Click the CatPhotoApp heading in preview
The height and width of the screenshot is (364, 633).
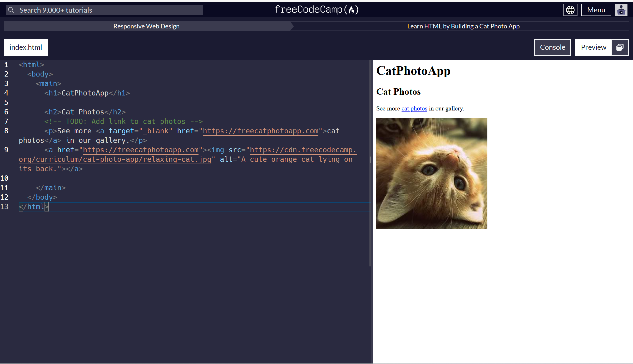click(413, 71)
